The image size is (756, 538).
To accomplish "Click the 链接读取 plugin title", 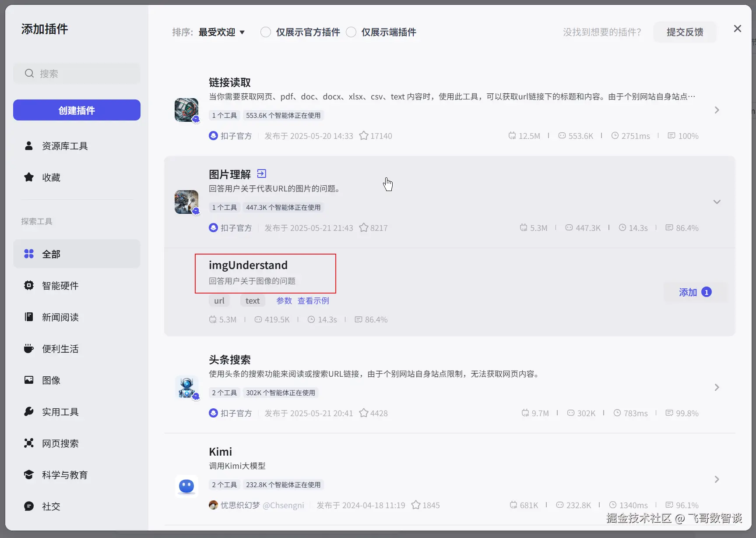I will pos(230,82).
